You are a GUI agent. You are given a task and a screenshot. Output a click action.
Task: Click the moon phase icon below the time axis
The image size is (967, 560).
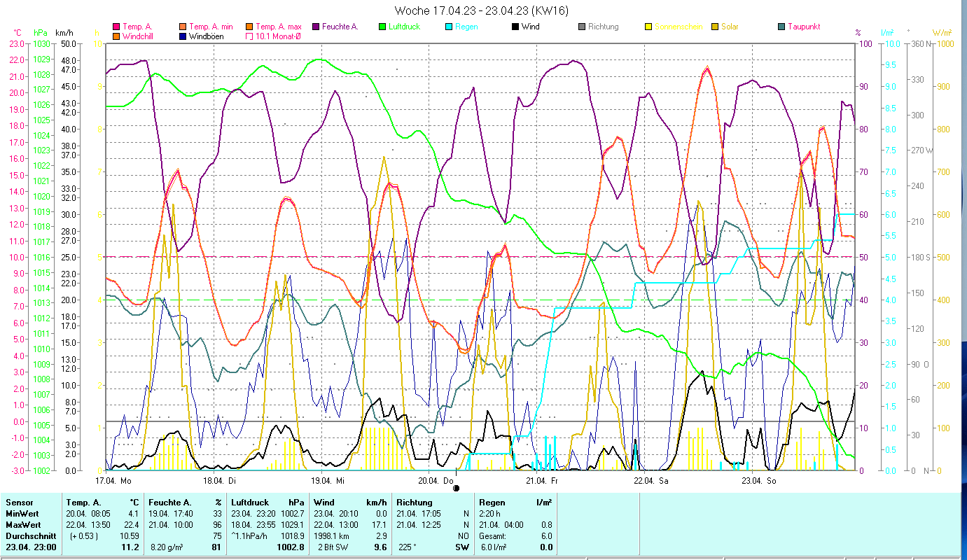click(x=457, y=487)
